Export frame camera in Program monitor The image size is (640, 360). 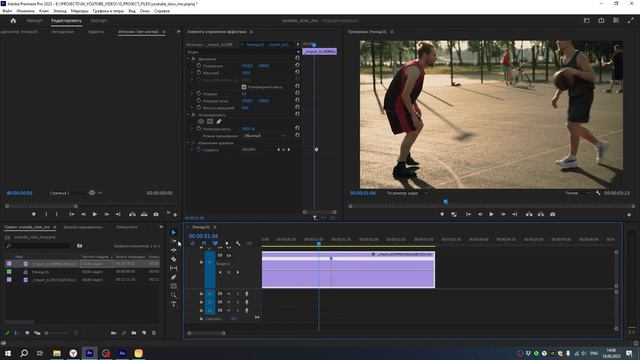(x=552, y=214)
